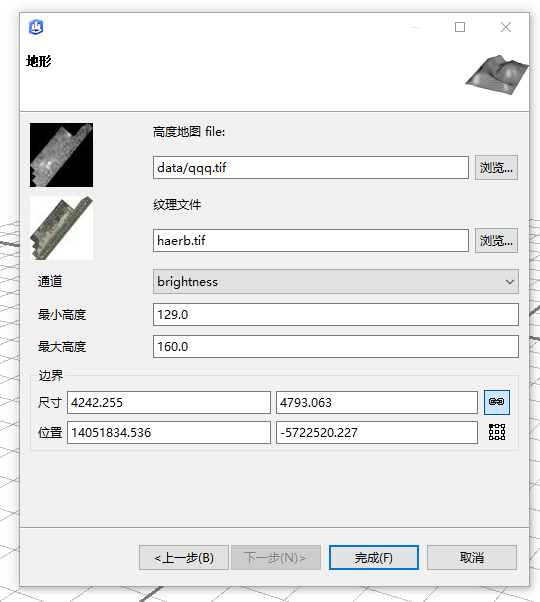
Task: Click the 最小高度 field showing 129.0
Action: tap(335, 314)
